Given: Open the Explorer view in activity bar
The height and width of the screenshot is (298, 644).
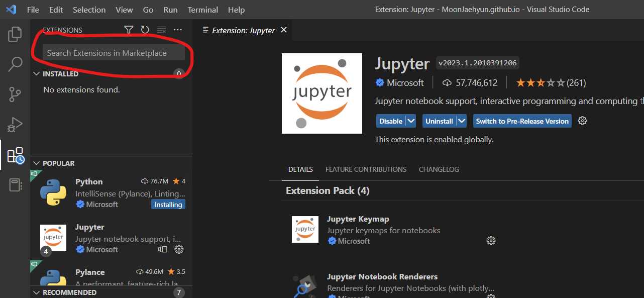Looking at the screenshot, I should click(15, 34).
